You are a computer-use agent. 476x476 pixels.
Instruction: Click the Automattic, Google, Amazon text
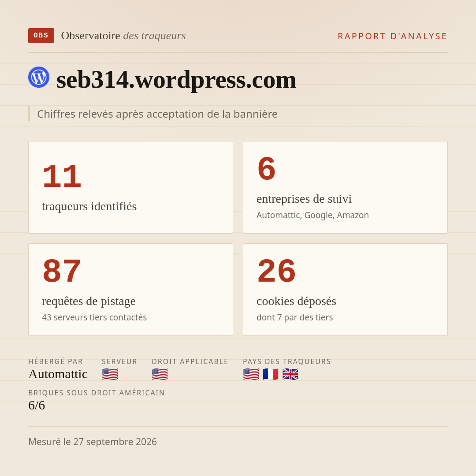click(x=312, y=215)
